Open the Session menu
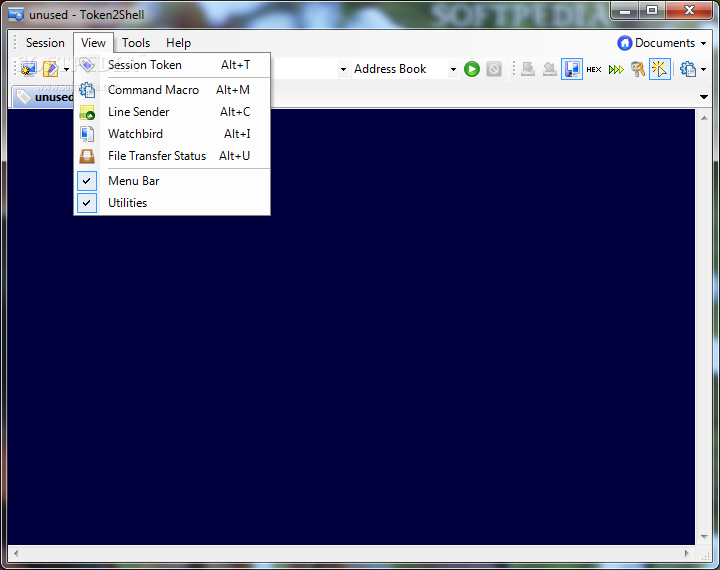Image resolution: width=720 pixels, height=570 pixels. pos(45,43)
